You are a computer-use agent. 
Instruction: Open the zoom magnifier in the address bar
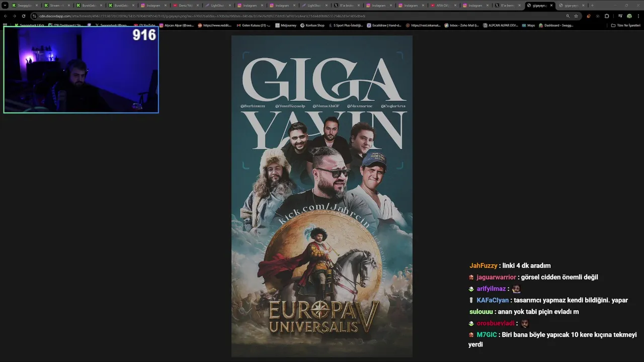pyautogui.click(x=568, y=16)
